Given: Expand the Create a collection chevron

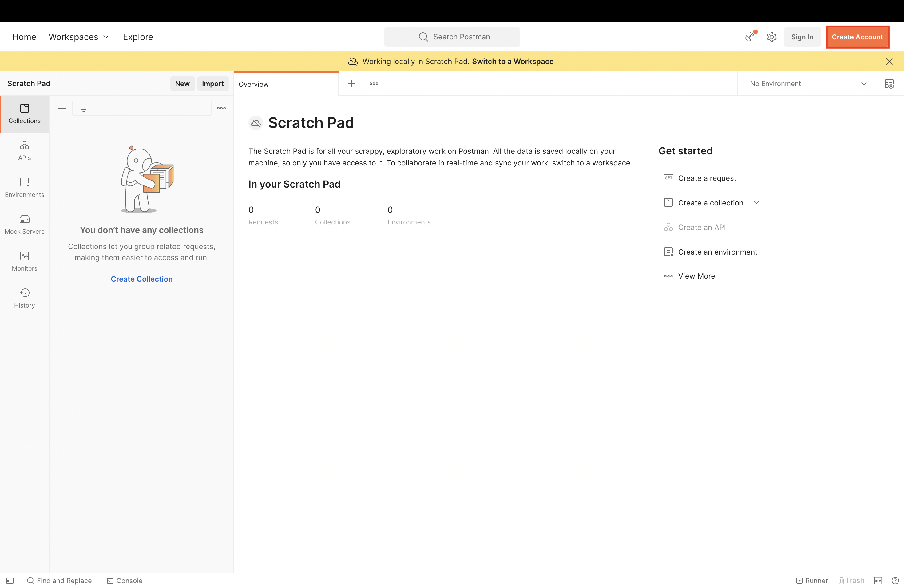Looking at the screenshot, I should pos(756,202).
